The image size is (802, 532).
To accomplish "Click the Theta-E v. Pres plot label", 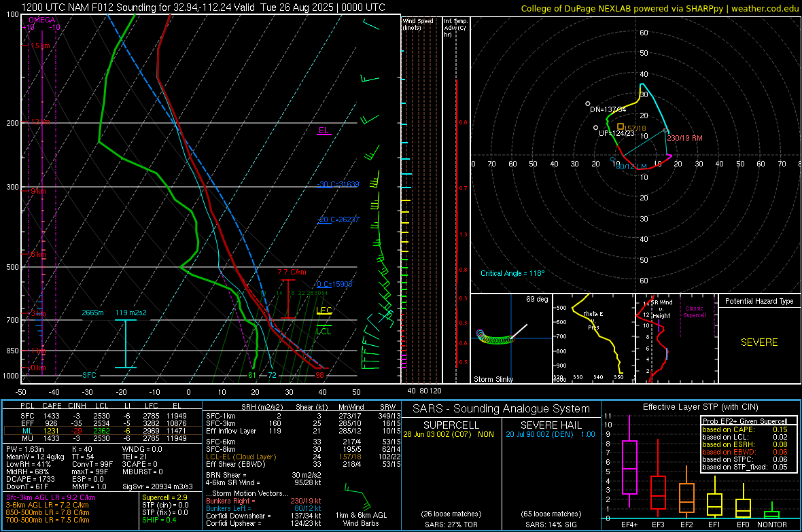I will [x=593, y=320].
